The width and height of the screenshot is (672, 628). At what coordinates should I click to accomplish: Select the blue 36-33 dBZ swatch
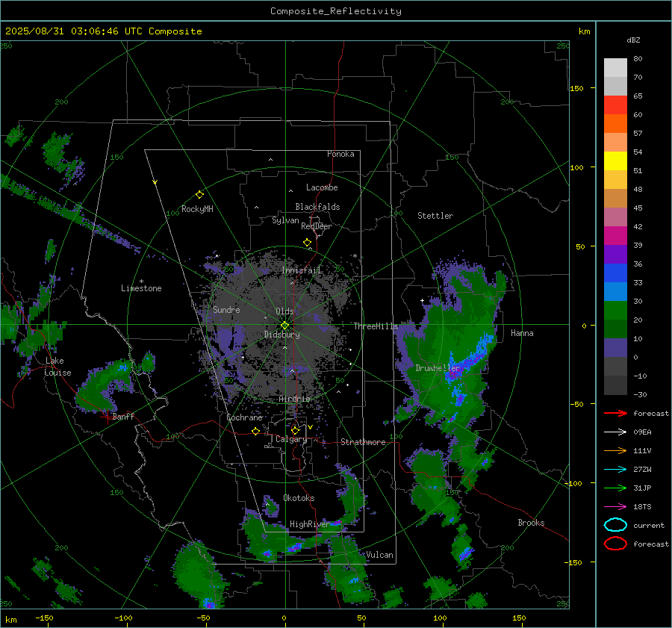click(x=615, y=273)
